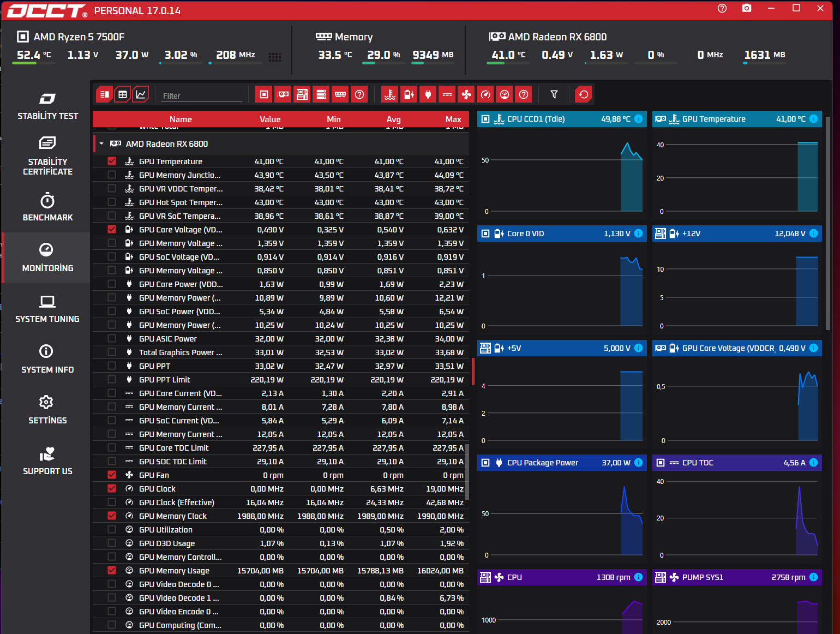Screen dimensions: 840x634
Task: Enable the GPU Memory Junction checkbox
Action: [112, 175]
